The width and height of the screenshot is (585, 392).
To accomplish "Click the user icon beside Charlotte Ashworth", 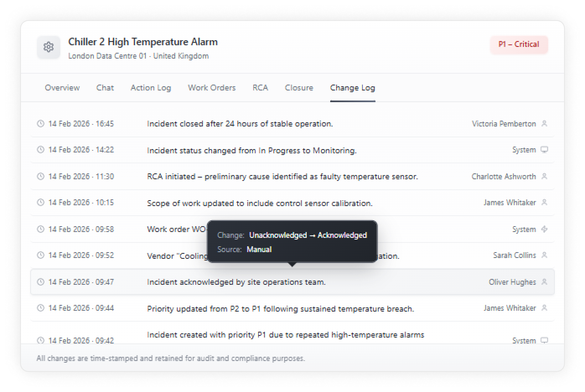I will click(x=544, y=176).
